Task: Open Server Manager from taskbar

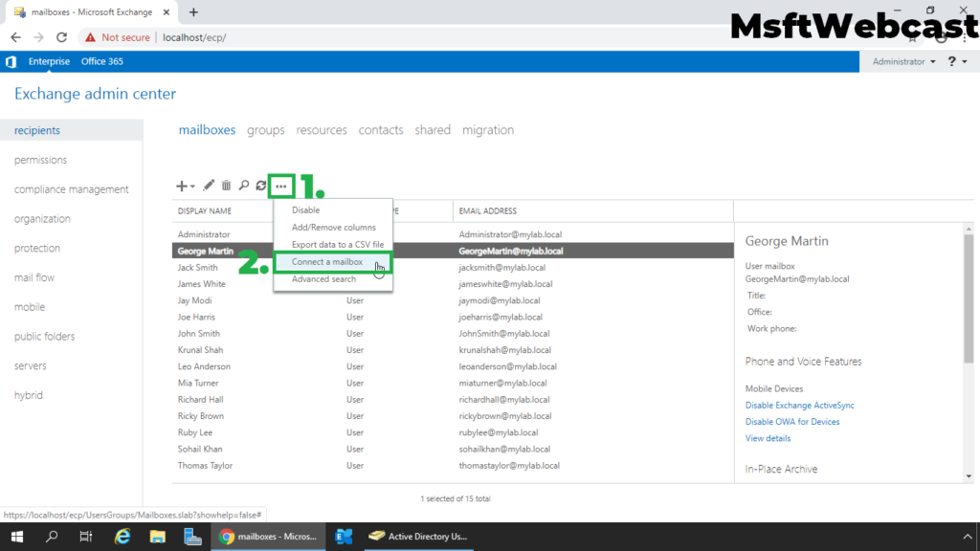Action: pos(192,537)
